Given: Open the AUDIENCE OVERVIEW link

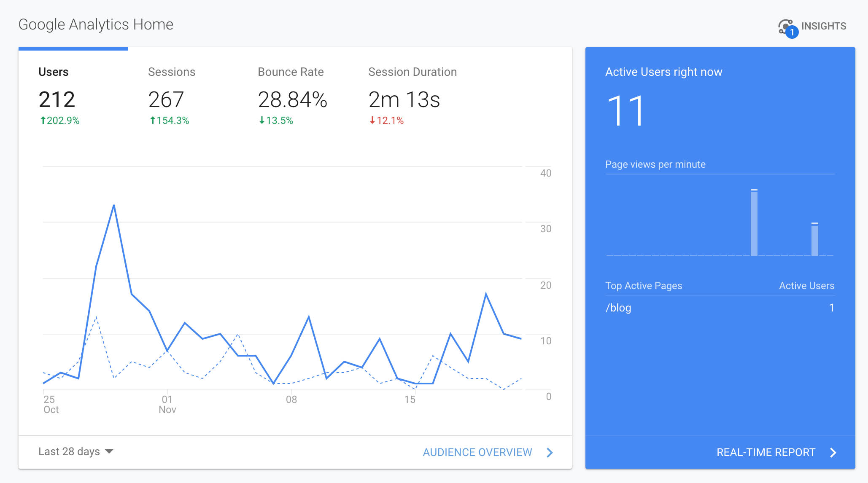Looking at the screenshot, I should click(x=477, y=452).
